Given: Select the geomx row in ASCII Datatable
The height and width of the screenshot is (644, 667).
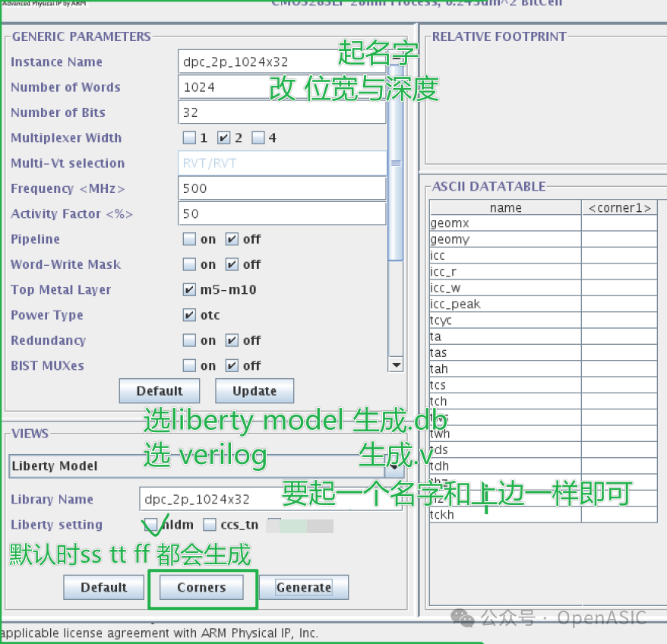Looking at the screenshot, I should 505,223.
